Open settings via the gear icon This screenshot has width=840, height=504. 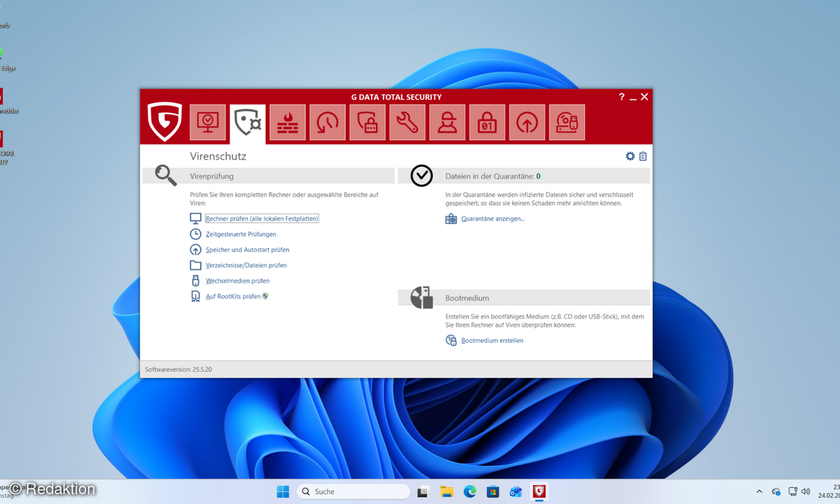[x=629, y=155]
